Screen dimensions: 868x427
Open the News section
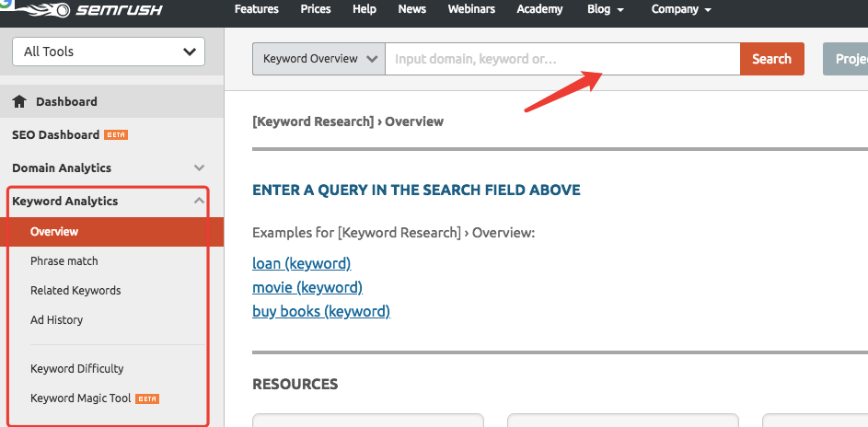[412, 9]
